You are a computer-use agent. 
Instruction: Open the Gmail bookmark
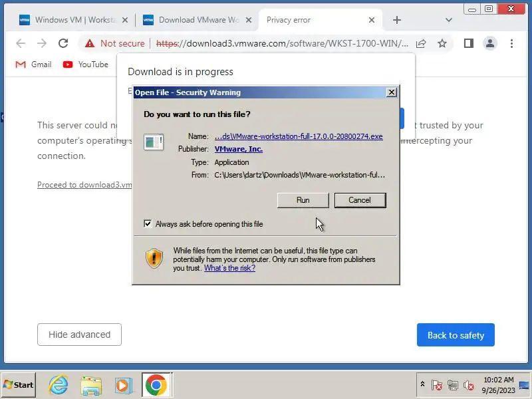(x=33, y=65)
